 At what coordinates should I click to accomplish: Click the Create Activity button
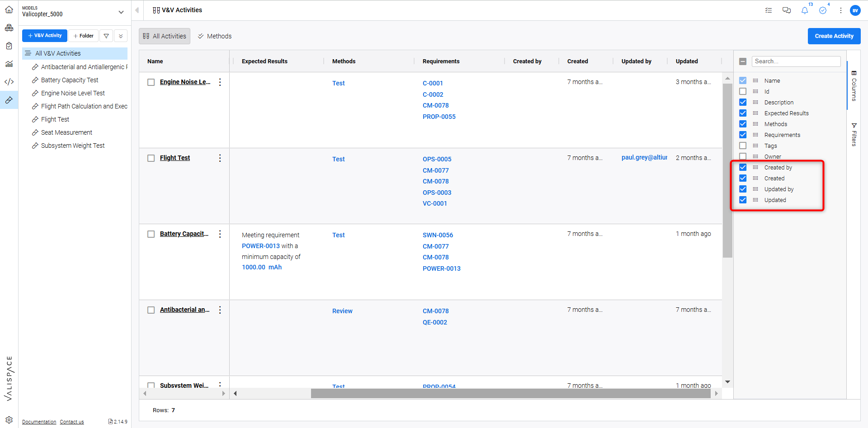point(834,36)
